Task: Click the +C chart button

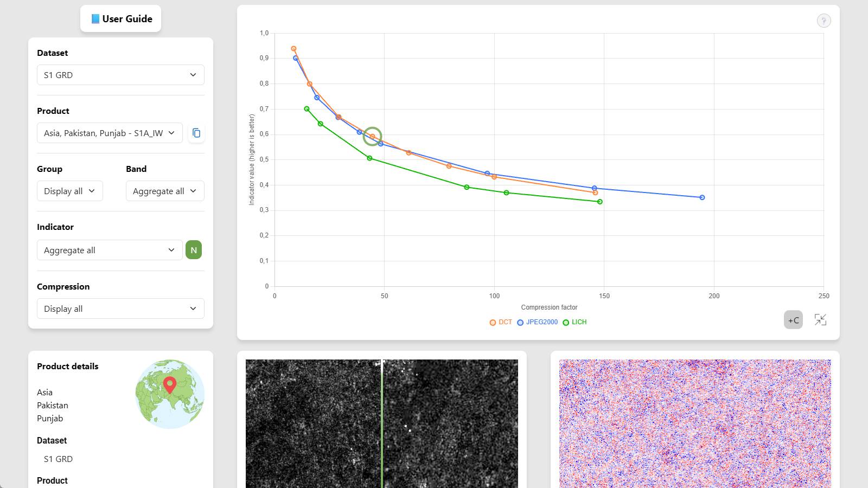Action: [x=793, y=320]
